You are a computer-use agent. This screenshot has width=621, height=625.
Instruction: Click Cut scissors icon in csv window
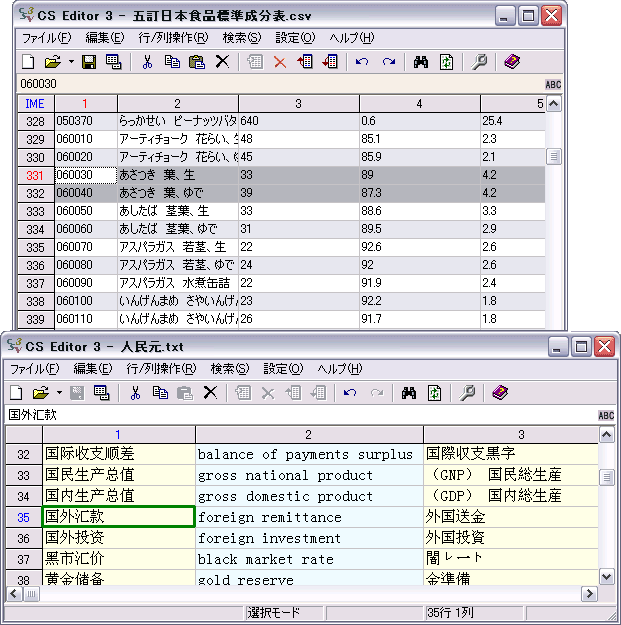pos(147,62)
